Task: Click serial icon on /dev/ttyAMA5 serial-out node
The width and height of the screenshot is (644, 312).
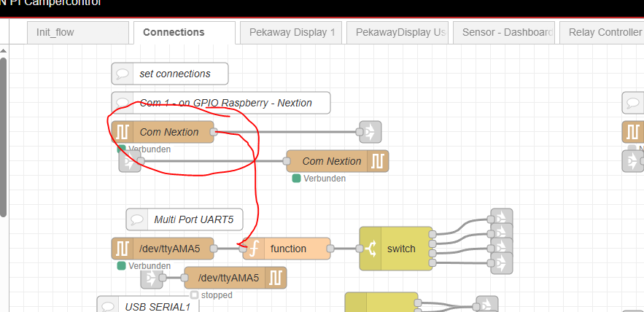Action: pyautogui.click(x=276, y=278)
